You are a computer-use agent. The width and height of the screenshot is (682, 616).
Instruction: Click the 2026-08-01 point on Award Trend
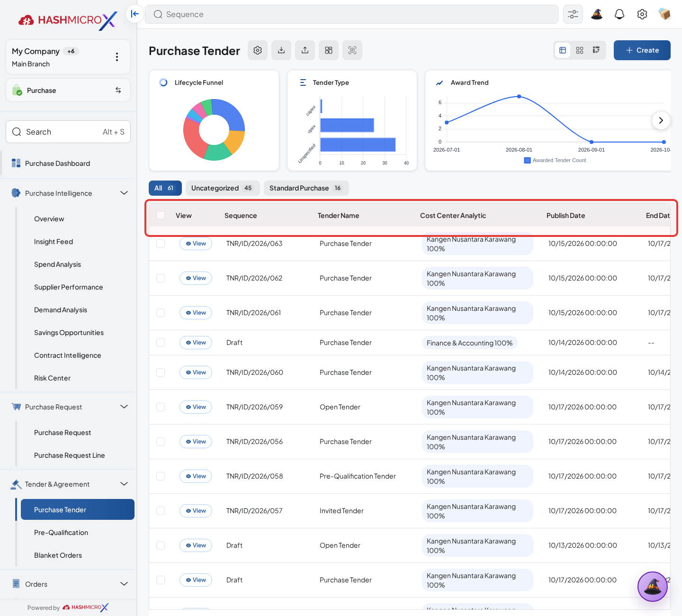[x=519, y=96]
